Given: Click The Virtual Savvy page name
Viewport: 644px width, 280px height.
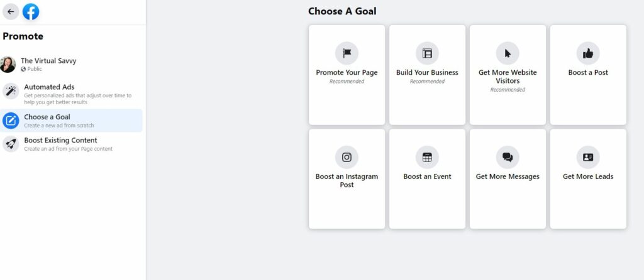Looking at the screenshot, I should (x=48, y=61).
